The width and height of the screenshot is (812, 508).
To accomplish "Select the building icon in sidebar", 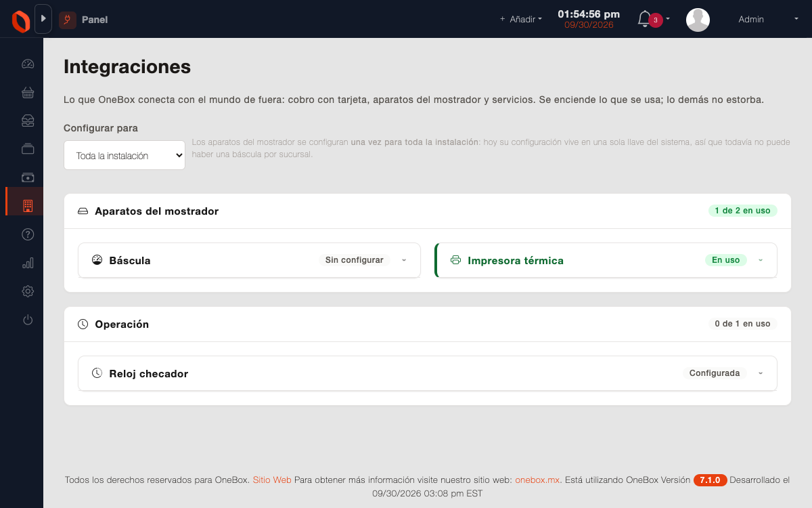I will [28, 206].
